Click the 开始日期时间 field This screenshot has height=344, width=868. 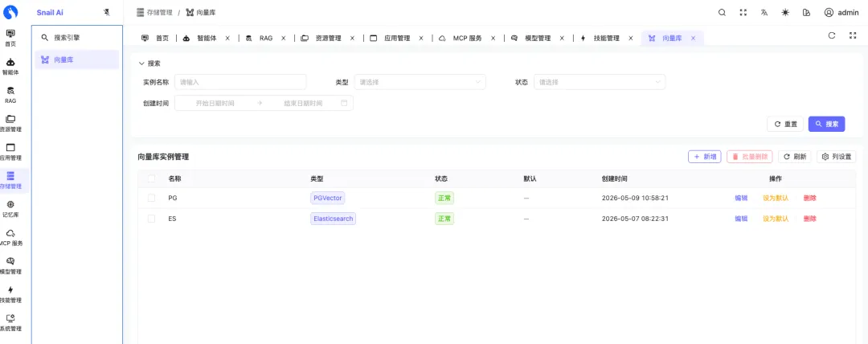click(x=215, y=103)
